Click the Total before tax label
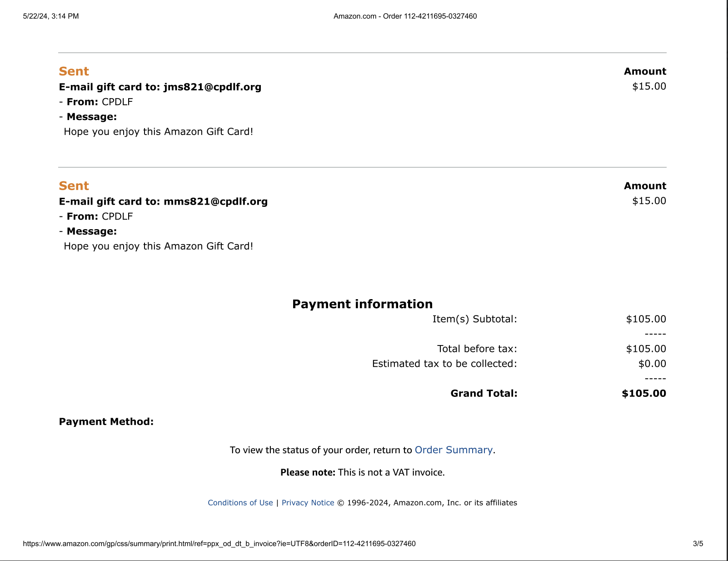The image size is (728, 561). (x=477, y=349)
